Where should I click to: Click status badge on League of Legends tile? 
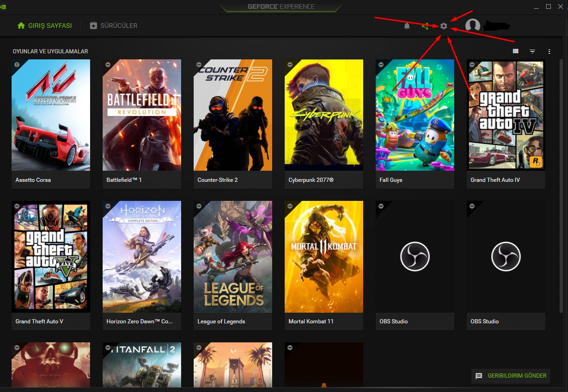click(x=199, y=206)
